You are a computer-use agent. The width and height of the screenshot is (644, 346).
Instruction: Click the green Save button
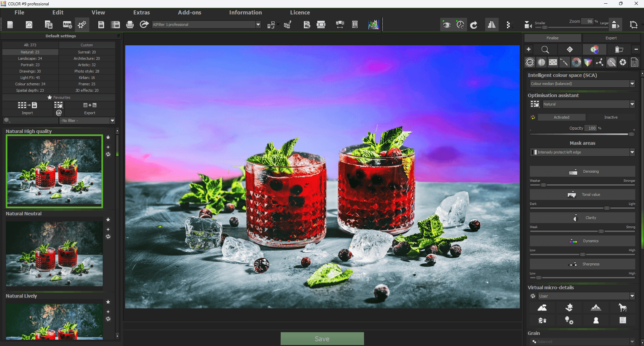click(322, 339)
